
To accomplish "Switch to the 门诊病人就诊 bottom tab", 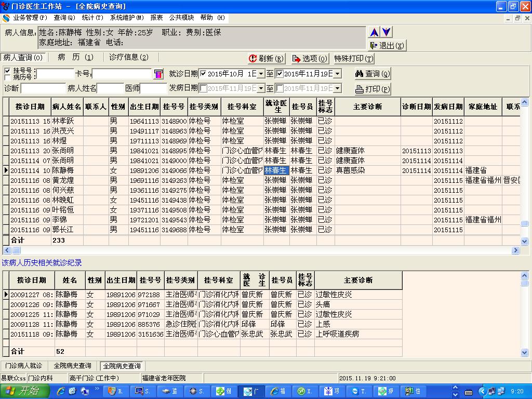I will point(23,366).
